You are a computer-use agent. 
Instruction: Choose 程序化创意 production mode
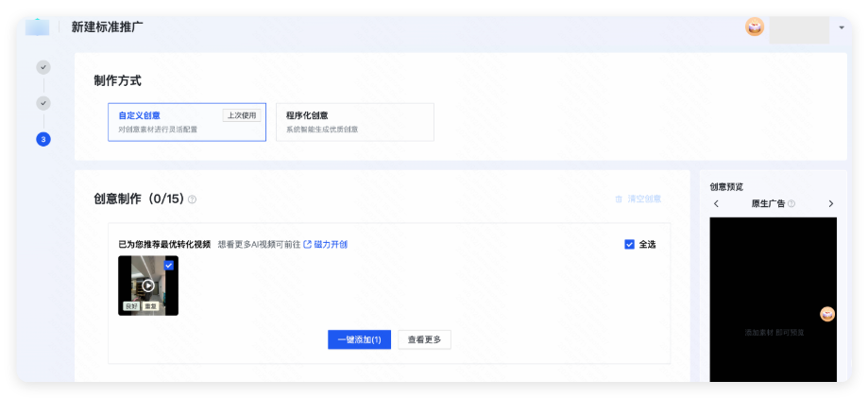[x=355, y=122]
